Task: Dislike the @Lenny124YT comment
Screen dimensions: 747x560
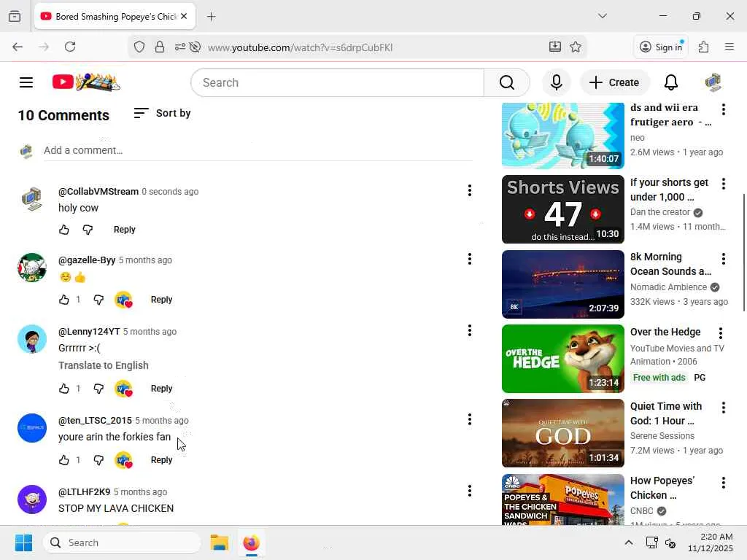Action: point(98,389)
